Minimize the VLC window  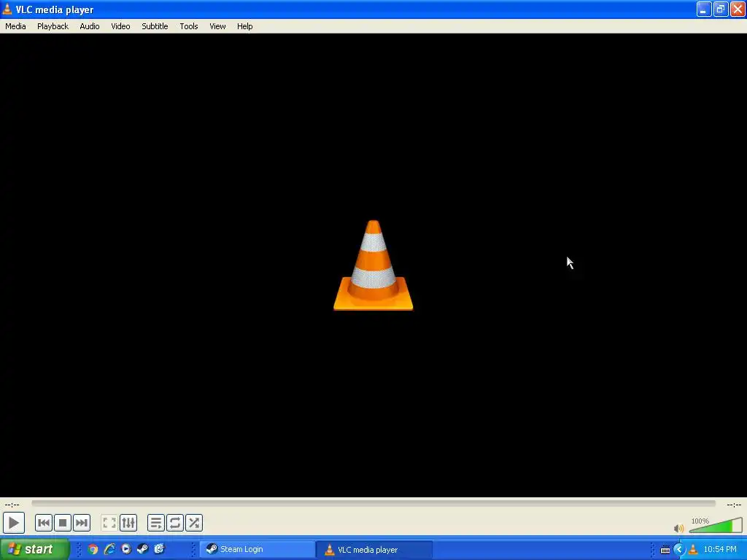[704, 9]
